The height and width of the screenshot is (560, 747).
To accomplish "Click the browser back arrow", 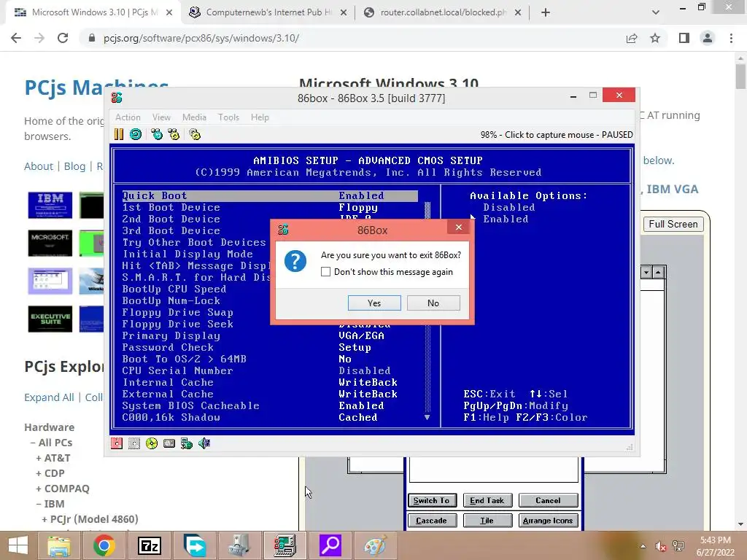I will click(x=16, y=38).
